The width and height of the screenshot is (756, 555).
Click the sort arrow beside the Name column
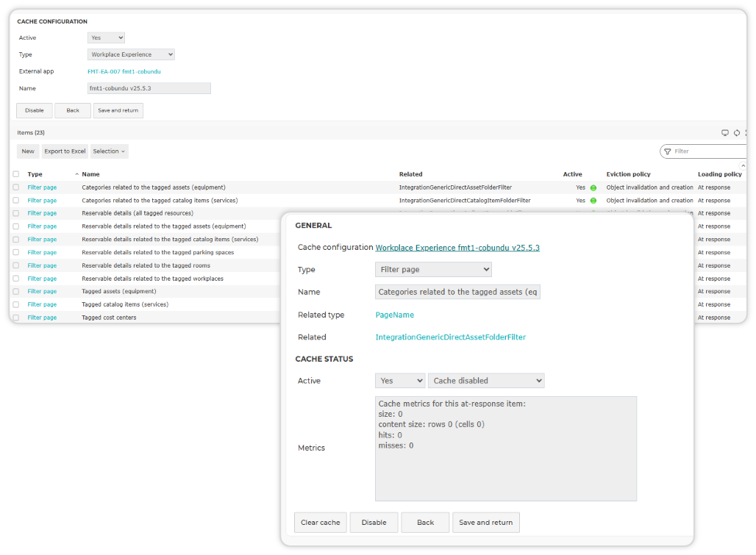pos(76,174)
